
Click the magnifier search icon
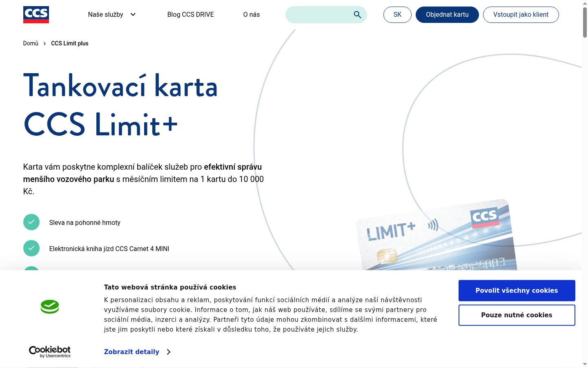click(357, 15)
